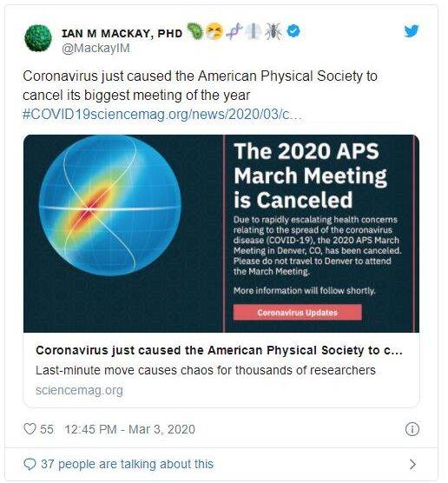Open the #COVID19 sciencemag.org news link

(162, 115)
